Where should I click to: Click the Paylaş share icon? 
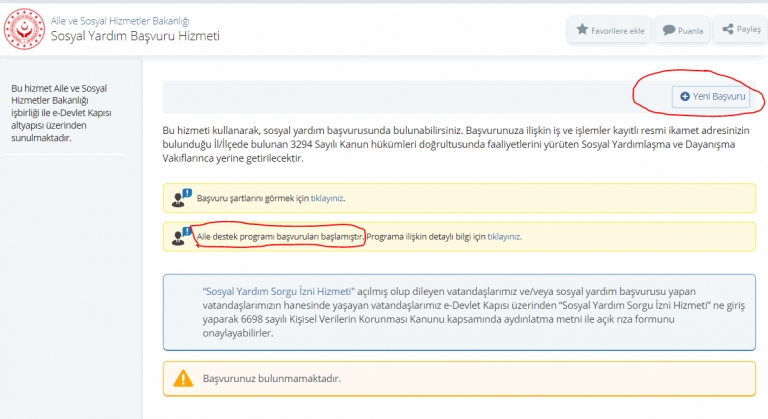click(x=729, y=30)
